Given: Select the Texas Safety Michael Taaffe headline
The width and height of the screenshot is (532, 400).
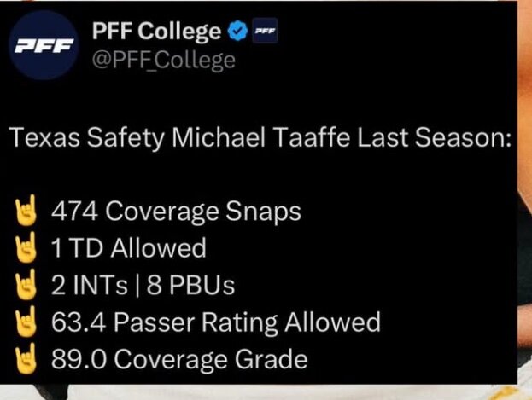Looking at the screenshot, I should pos(260,138).
